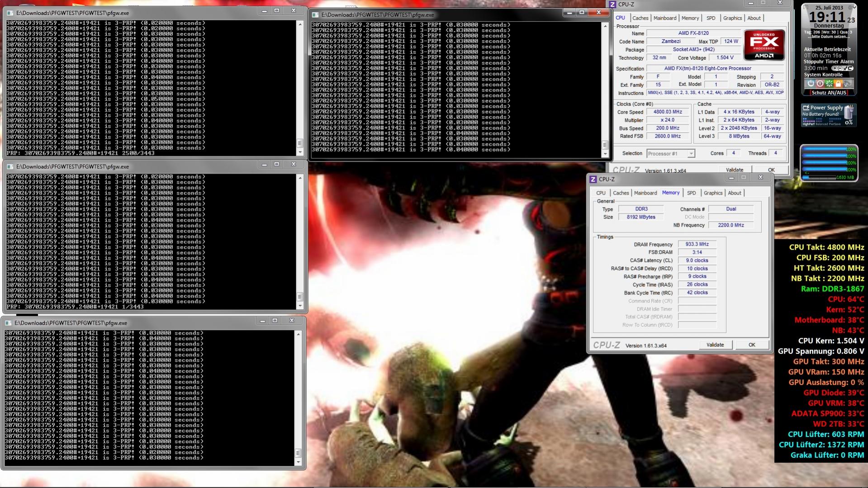The image size is (868, 488).
Task: Click the timer reset arrow icon in the clock gadget
Action: [x=851, y=68]
